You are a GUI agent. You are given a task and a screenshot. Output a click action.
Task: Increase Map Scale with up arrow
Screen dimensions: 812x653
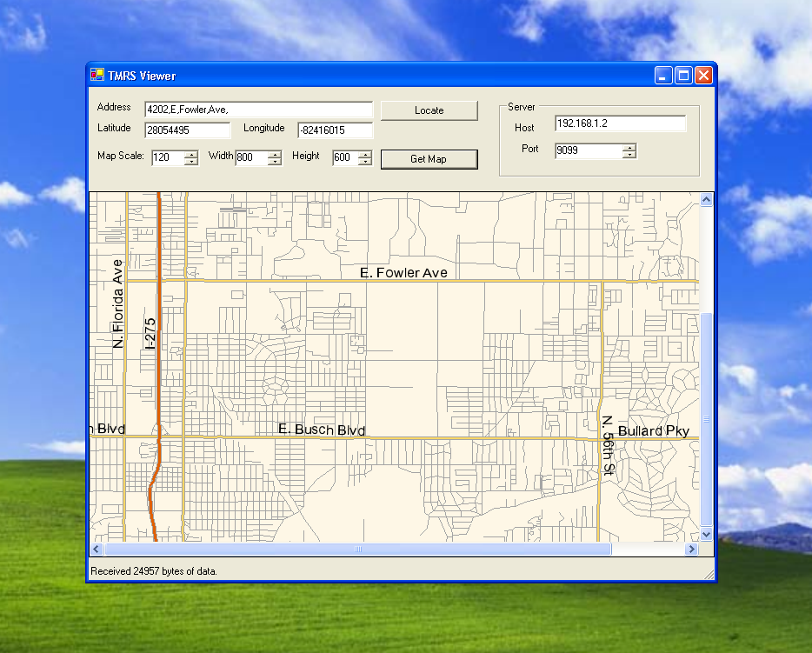(191, 154)
